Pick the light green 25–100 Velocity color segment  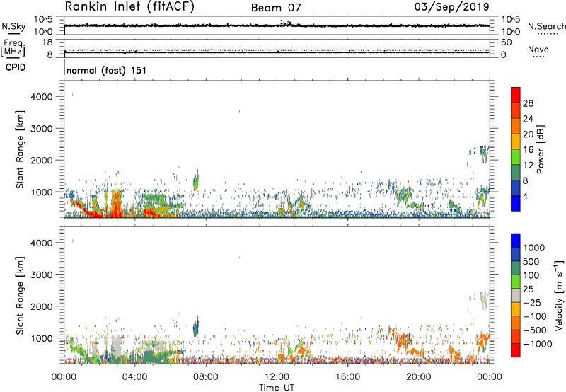coord(516,282)
